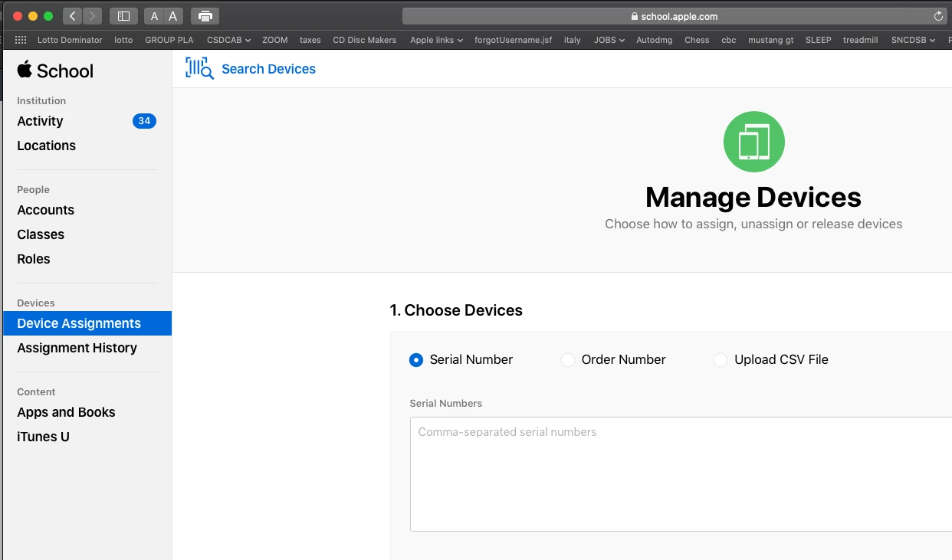Open iTunes U in the sidebar
Viewport: 952px width, 560px height.
pyautogui.click(x=43, y=437)
